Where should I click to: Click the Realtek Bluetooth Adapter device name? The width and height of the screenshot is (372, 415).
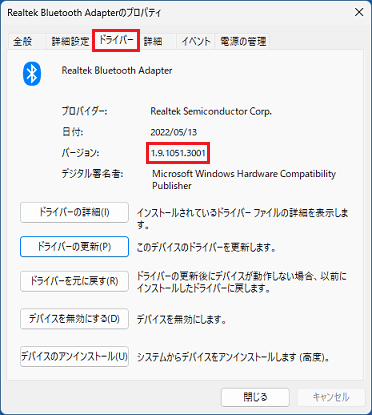[117, 71]
